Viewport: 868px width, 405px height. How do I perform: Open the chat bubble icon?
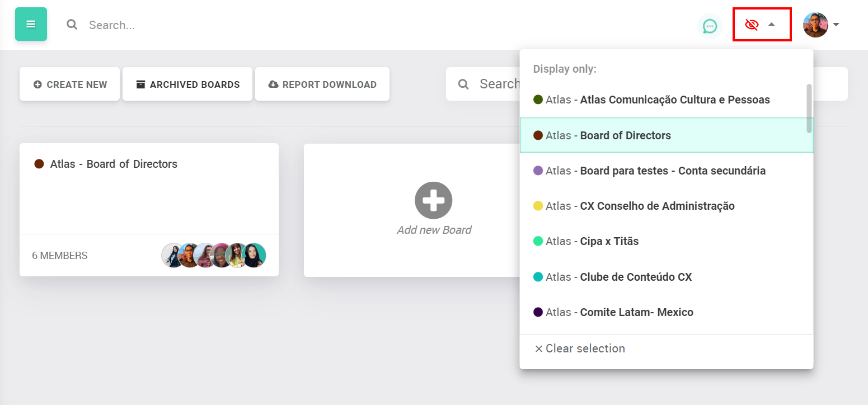pyautogui.click(x=710, y=26)
